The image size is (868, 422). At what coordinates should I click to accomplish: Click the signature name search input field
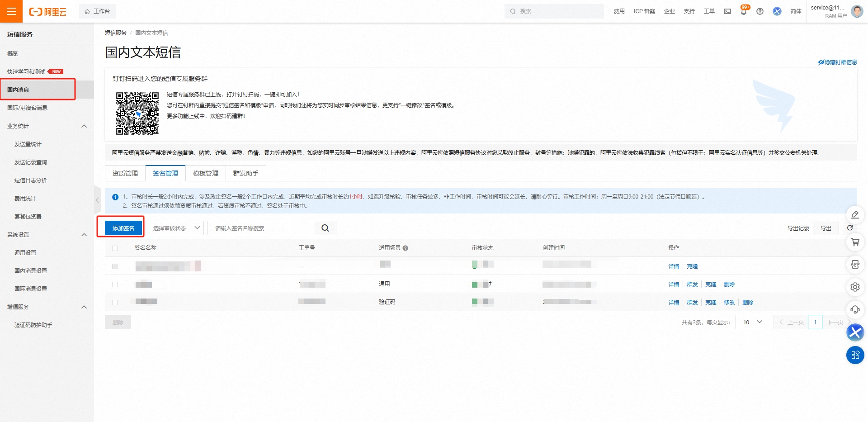261,228
